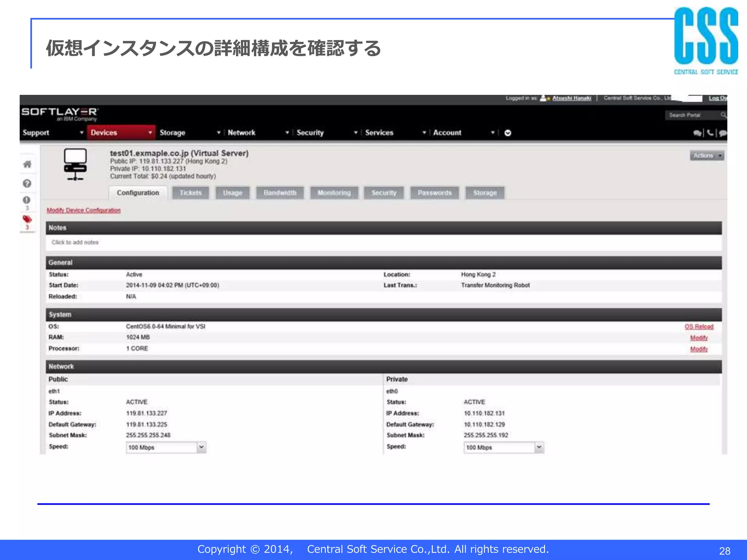Open the help question mark sidebar icon
This screenshot has width=747, height=560.
(x=27, y=183)
